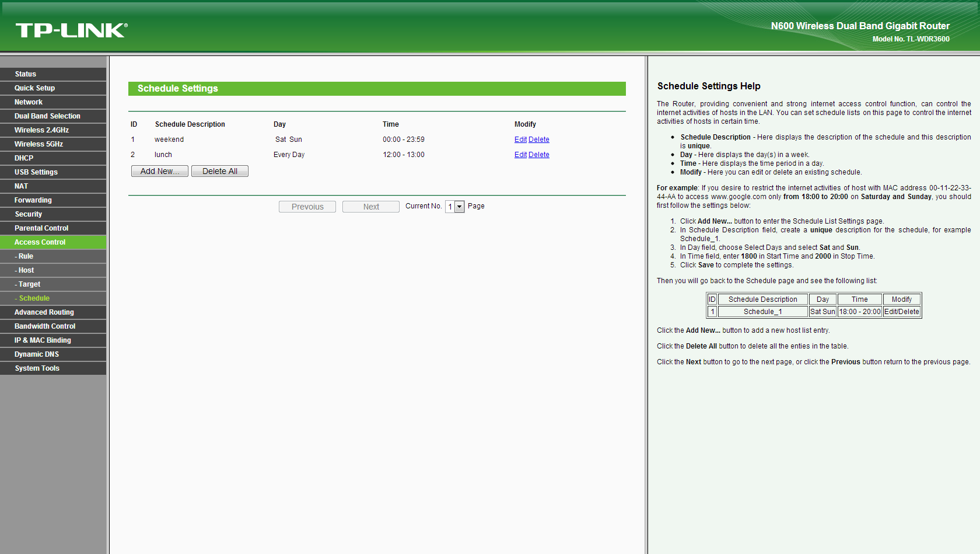Delete the weekend schedule
Viewport: 980px width, 554px height.
(539, 140)
